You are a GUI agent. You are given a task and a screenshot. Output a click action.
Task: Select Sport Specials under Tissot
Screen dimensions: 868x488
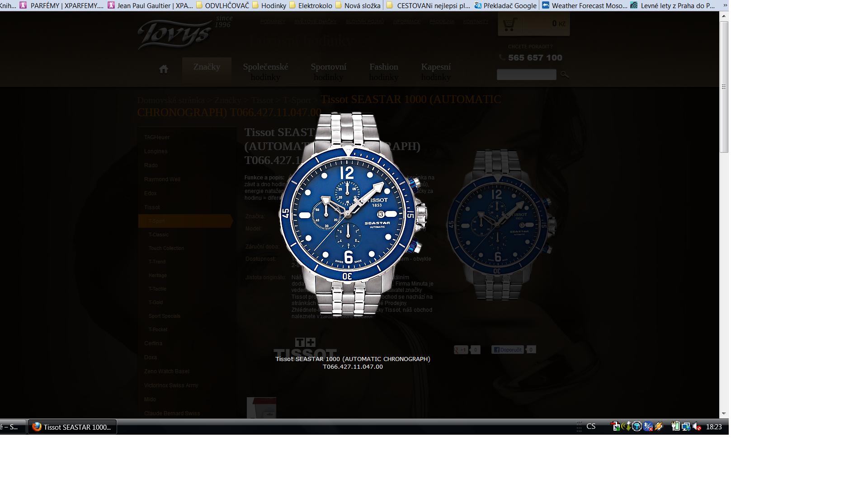coord(165,316)
